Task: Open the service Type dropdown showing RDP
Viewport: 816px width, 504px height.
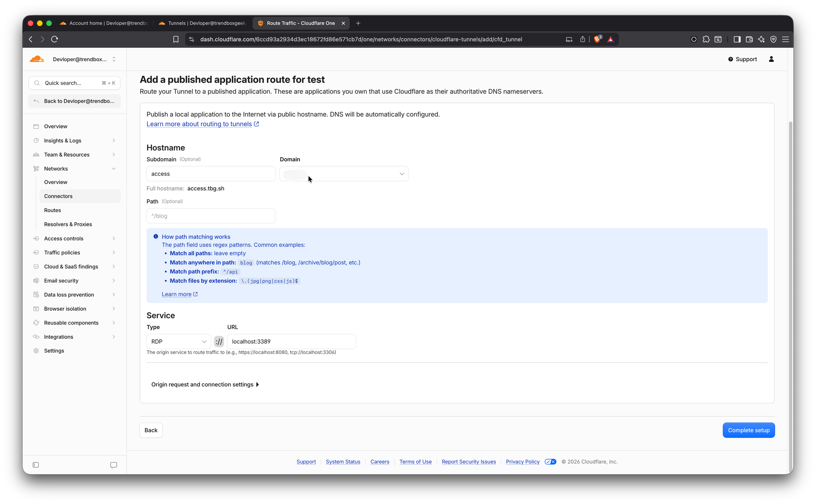Action: [178, 341]
